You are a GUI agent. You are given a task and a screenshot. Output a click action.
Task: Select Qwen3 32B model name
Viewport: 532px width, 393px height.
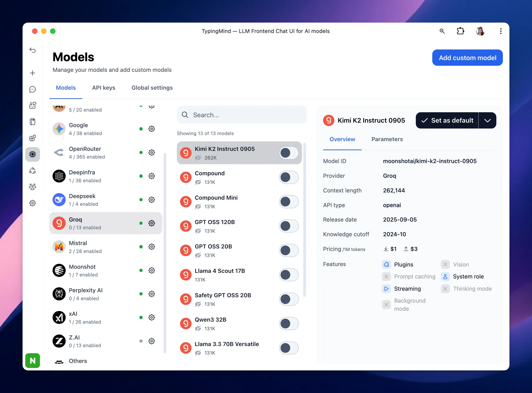pos(210,320)
